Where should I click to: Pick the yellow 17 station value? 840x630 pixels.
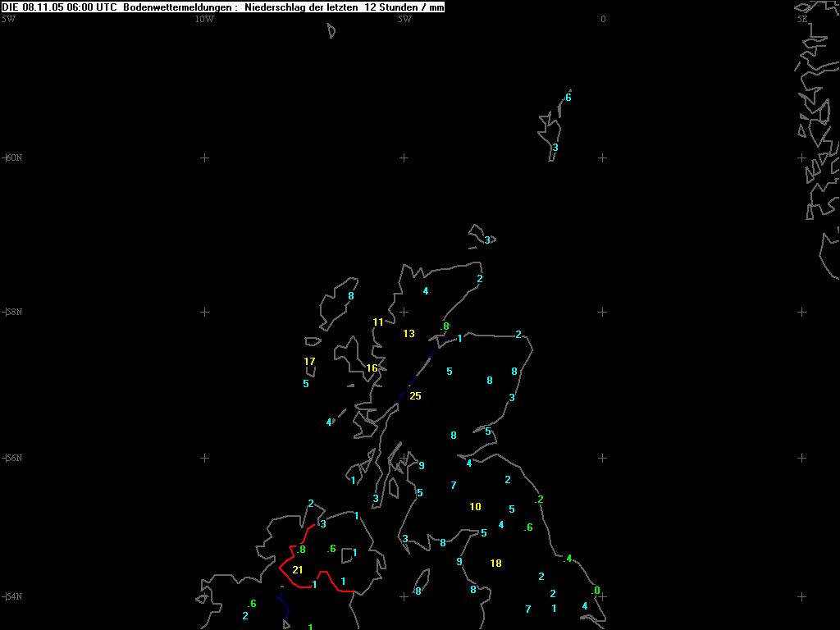tap(309, 362)
